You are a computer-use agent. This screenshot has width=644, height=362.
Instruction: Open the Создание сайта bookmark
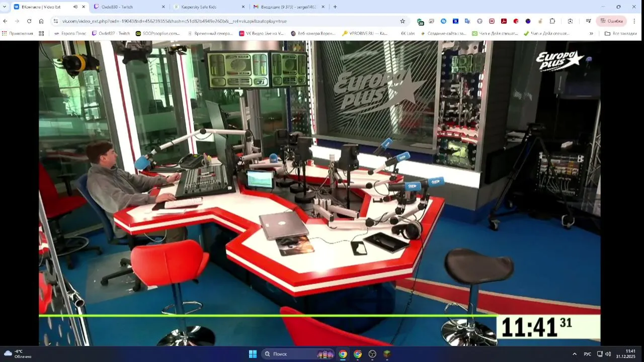point(444,33)
